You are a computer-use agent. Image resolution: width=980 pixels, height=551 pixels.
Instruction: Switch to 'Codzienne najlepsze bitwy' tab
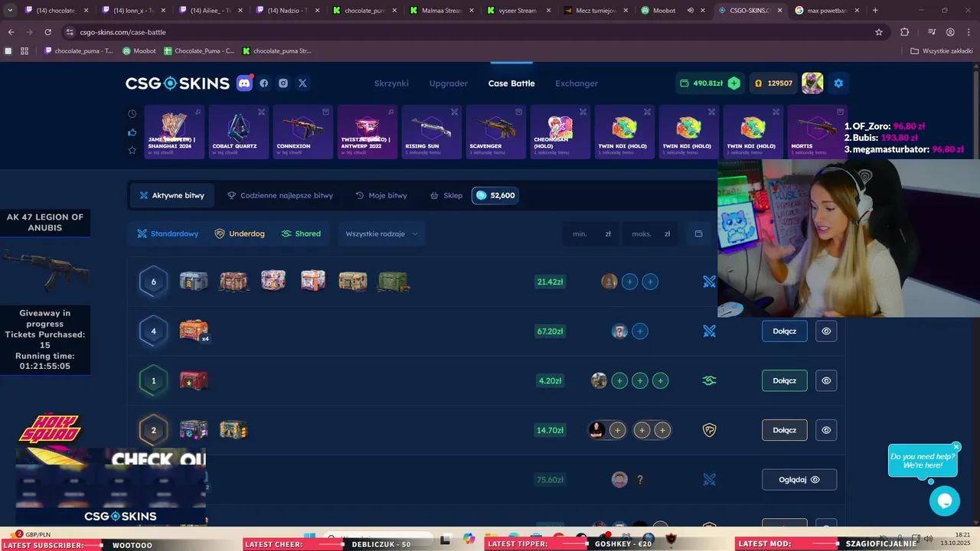[x=280, y=195]
